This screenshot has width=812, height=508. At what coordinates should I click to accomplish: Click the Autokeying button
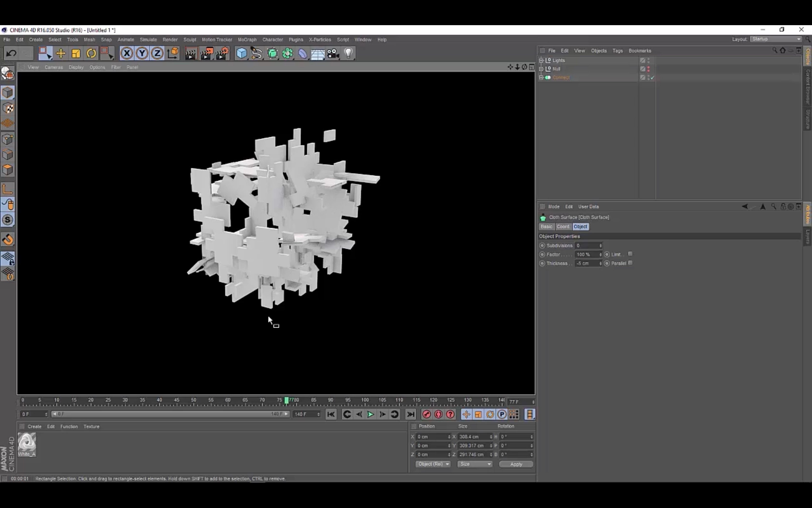coord(438,414)
